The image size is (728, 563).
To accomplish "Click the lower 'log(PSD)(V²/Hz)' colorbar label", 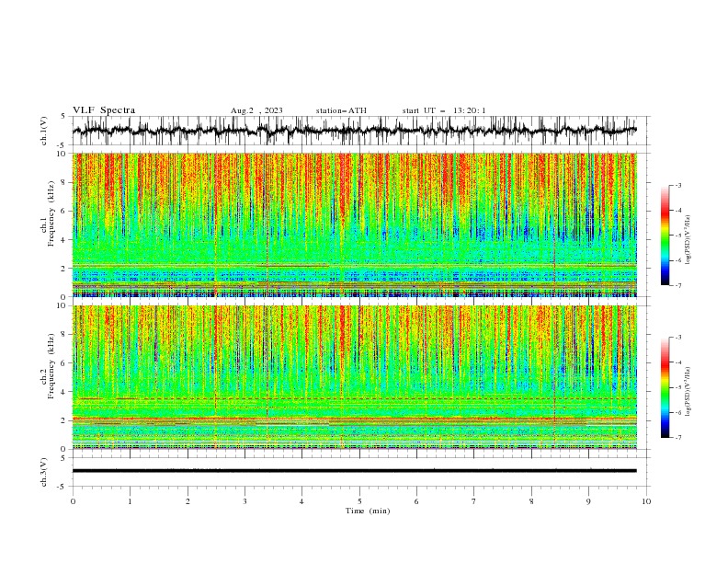I will 688,392.
